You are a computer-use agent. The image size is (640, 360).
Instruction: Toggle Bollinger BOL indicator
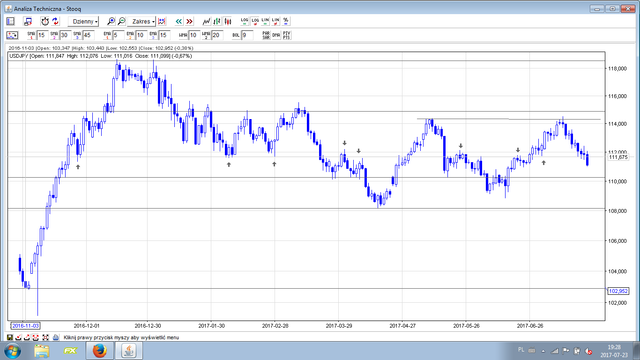[236, 36]
